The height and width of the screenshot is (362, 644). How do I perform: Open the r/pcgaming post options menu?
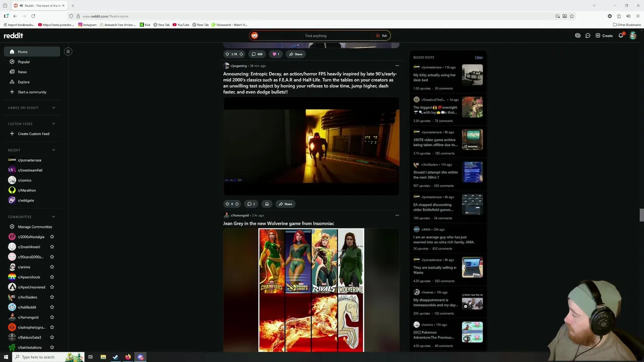tap(397, 65)
